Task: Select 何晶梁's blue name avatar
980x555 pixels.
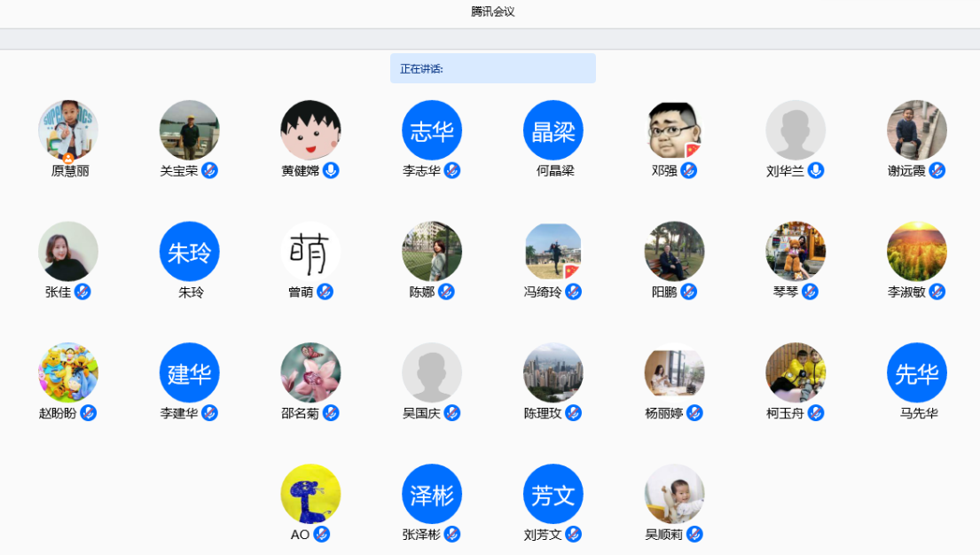Action: tap(553, 130)
